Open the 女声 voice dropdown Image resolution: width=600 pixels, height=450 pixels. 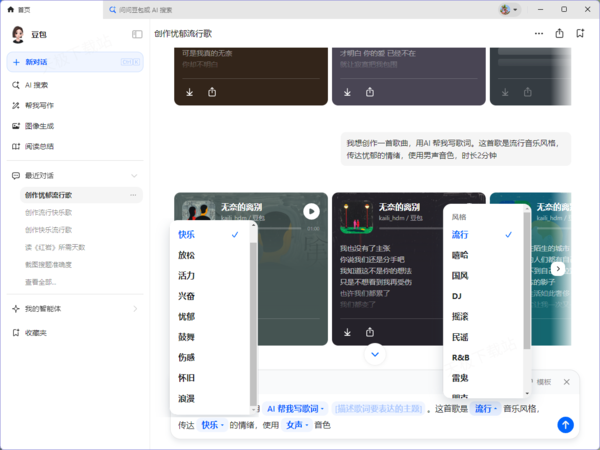point(297,425)
